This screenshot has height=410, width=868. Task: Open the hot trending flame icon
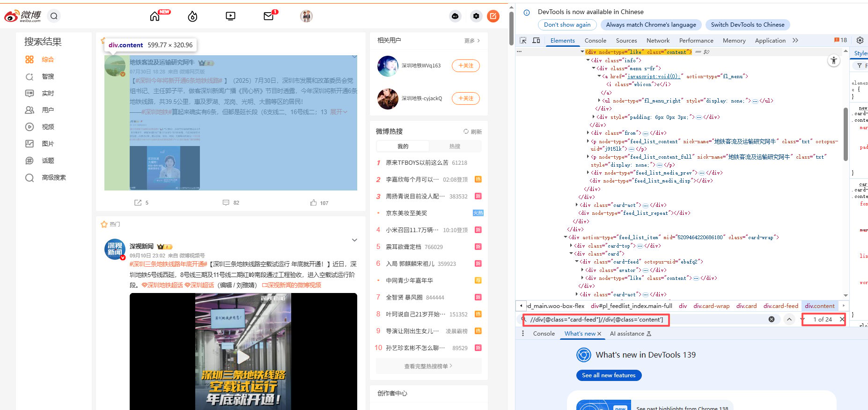click(x=192, y=16)
